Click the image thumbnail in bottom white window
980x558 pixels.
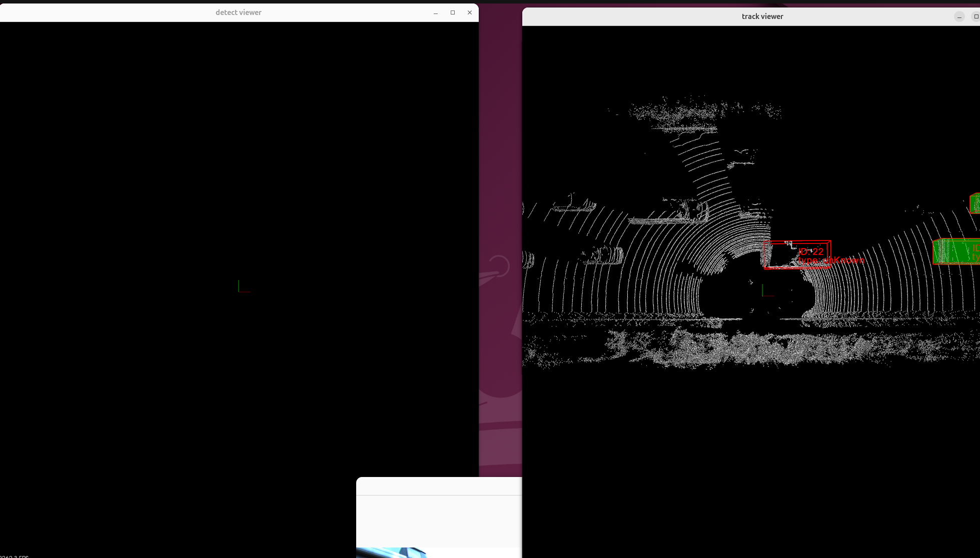tap(391, 552)
